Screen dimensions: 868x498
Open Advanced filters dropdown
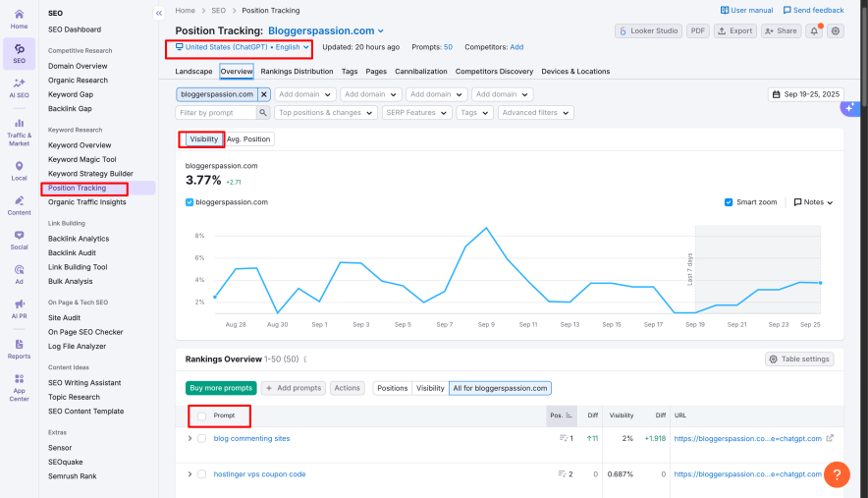(x=535, y=113)
